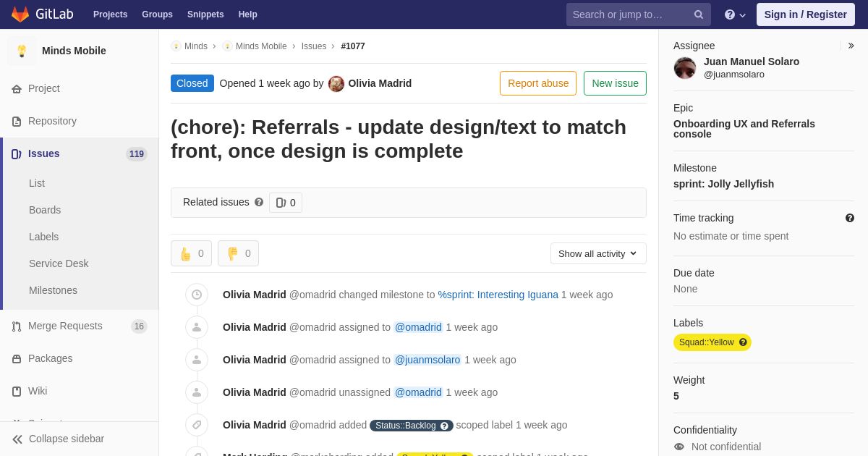Click the clock icon beside milestone change
This screenshot has height=456, width=868.
tap(197, 295)
